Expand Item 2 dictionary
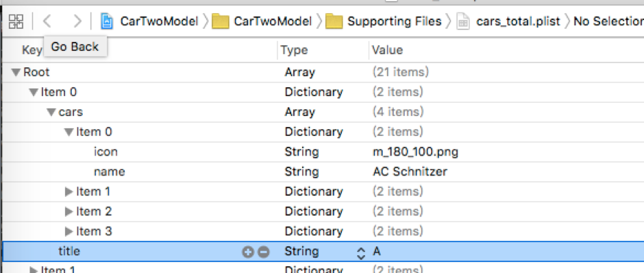Screen dimensions: 644x273 pyautogui.click(x=69, y=211)
